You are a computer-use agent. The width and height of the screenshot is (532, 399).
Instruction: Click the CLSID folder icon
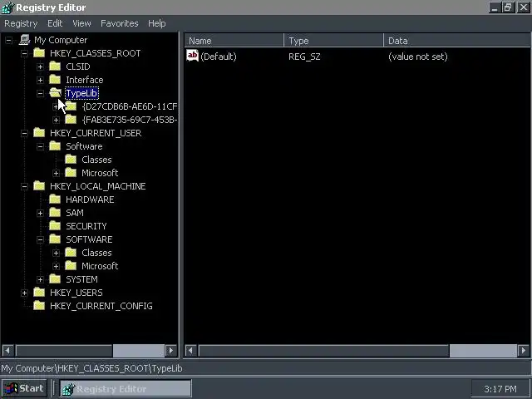55,66
